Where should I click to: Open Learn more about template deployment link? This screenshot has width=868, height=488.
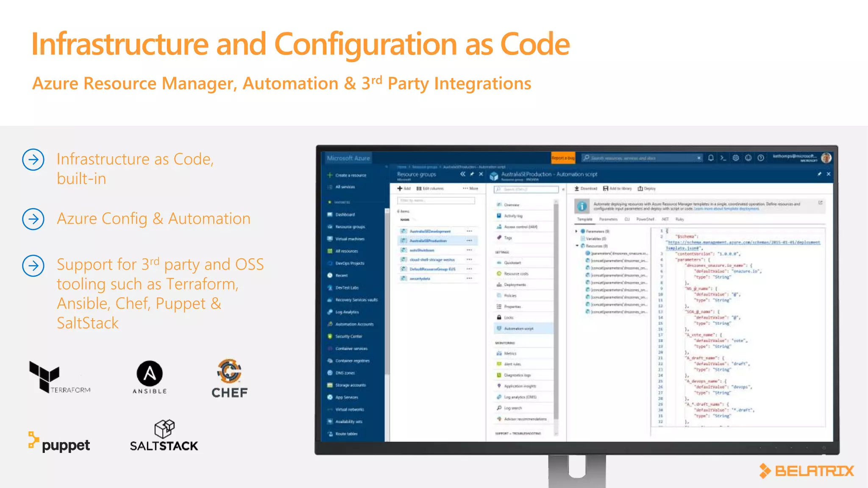coord(726,209)
